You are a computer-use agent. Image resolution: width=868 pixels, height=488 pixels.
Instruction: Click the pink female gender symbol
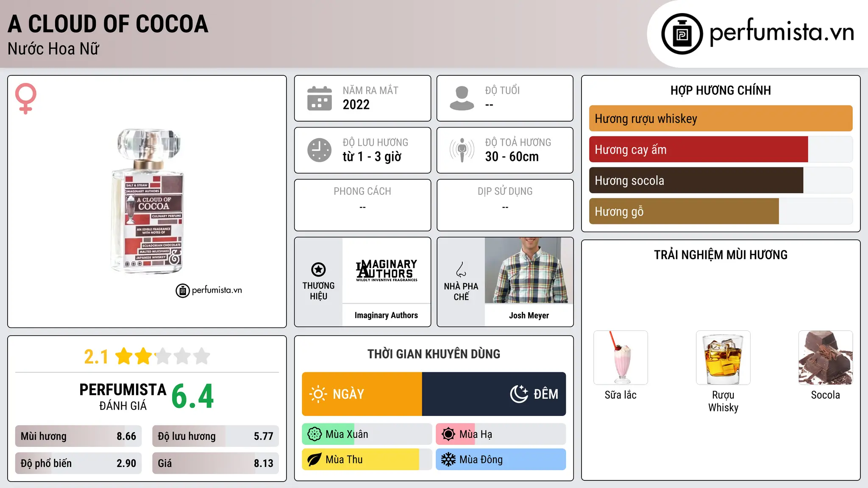coord(26,98)
